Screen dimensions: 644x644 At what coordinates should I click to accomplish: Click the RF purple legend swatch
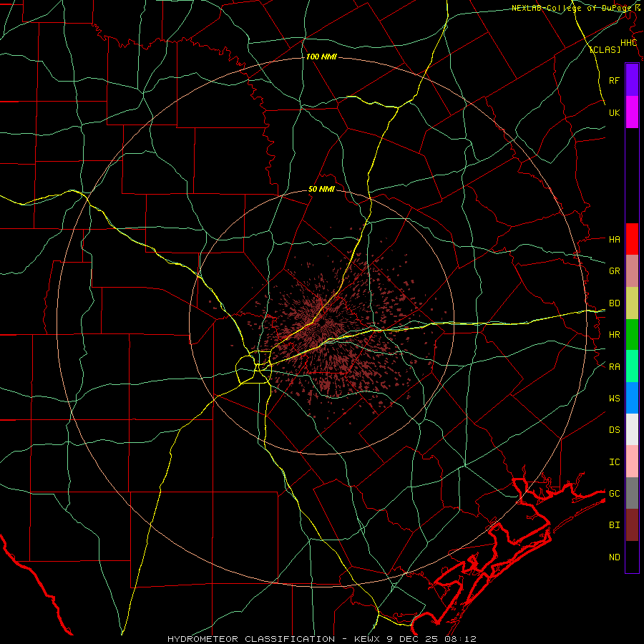point(632,80)
